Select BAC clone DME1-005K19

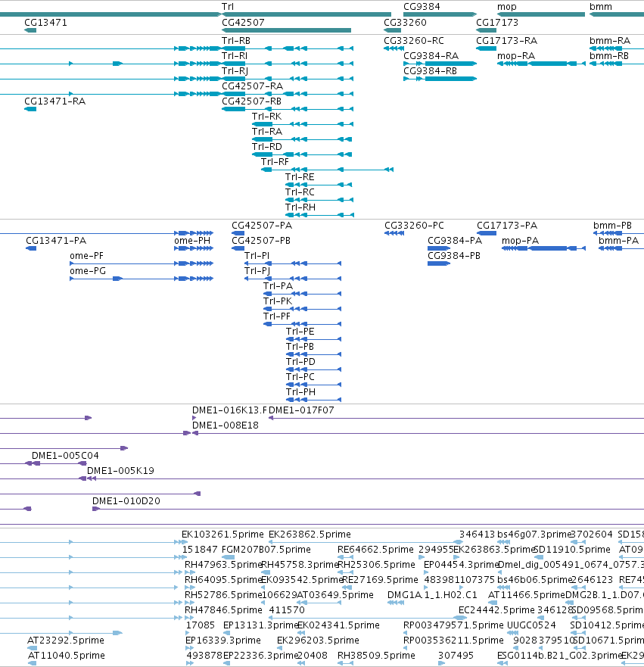point(121,471)
